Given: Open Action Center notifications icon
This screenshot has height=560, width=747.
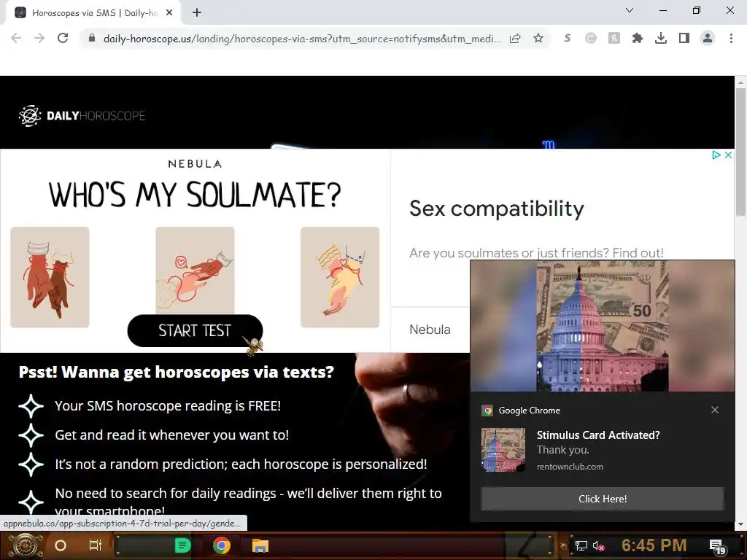Looking at the screenshot, I should click(x=717, y=546).
